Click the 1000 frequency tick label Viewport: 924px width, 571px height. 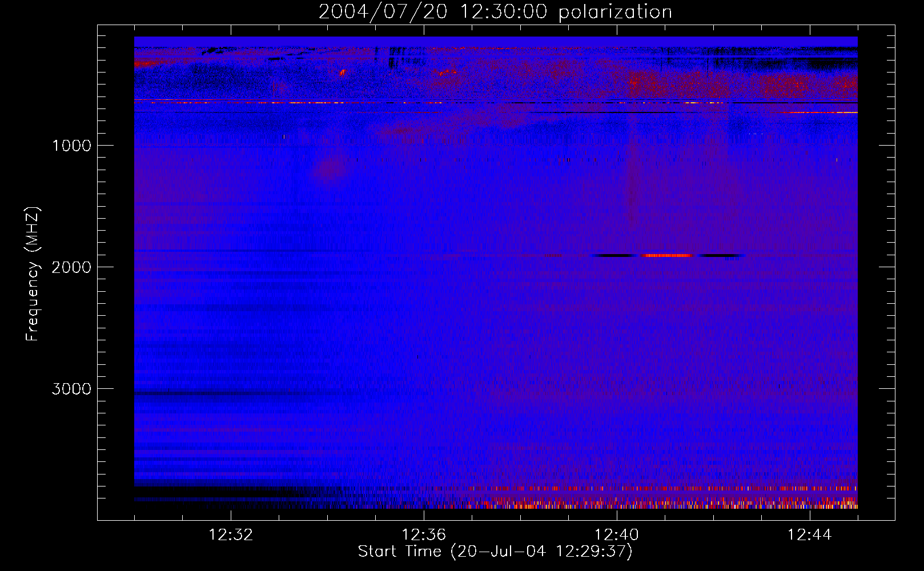coord(71,146)
